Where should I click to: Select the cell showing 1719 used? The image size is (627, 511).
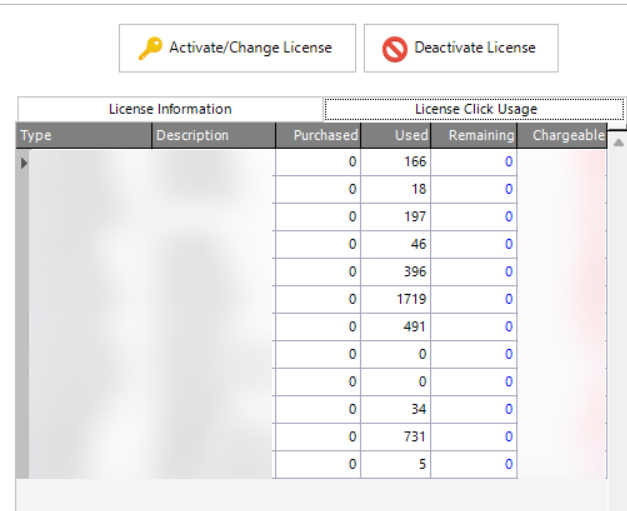pos(396,299)
